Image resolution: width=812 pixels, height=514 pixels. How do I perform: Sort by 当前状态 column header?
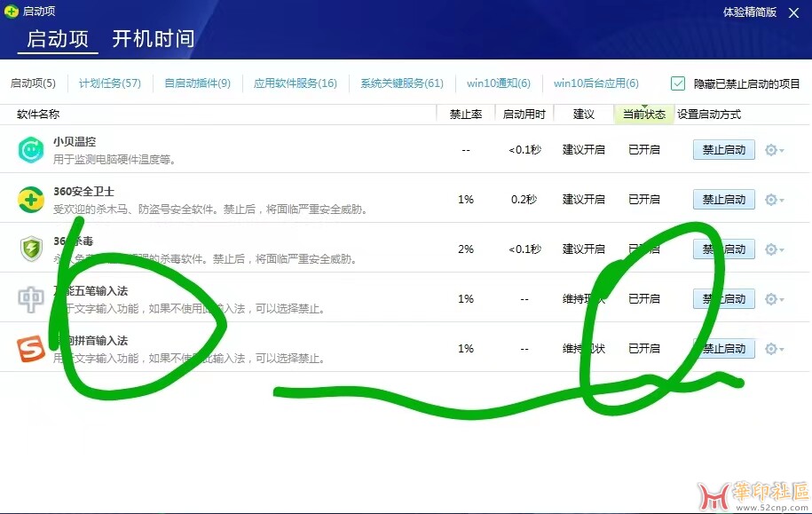(644, 114)
